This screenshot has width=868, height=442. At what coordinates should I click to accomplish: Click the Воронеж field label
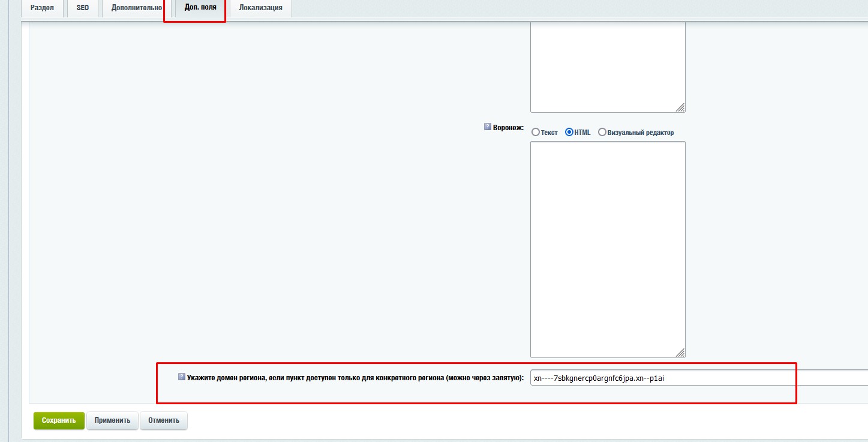click(508, 128)
